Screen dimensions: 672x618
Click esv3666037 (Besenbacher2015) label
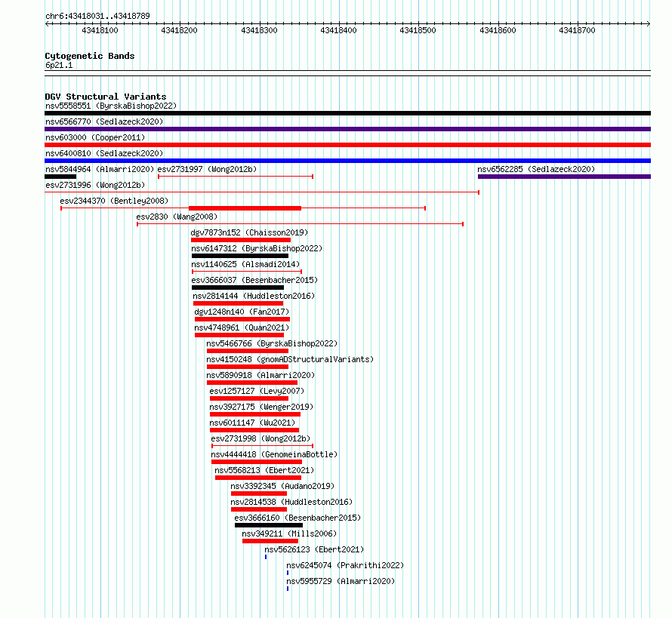[254, 280]
